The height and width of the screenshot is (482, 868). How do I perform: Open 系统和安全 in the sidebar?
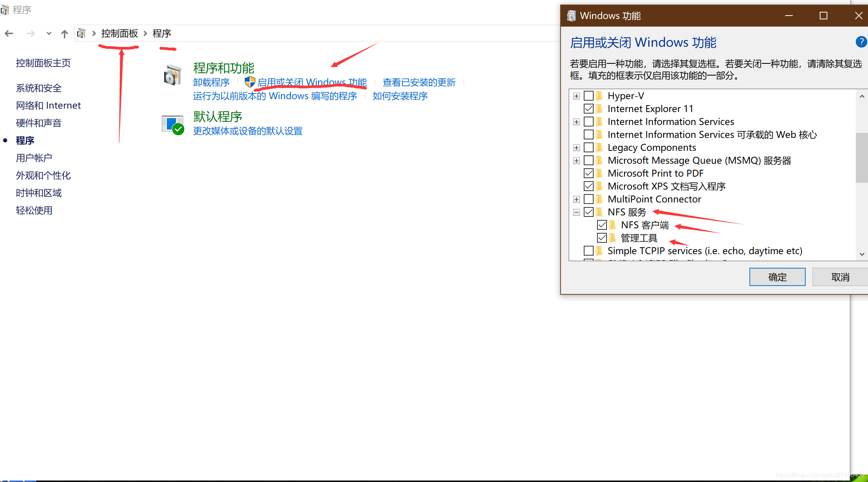pos(39,88)
